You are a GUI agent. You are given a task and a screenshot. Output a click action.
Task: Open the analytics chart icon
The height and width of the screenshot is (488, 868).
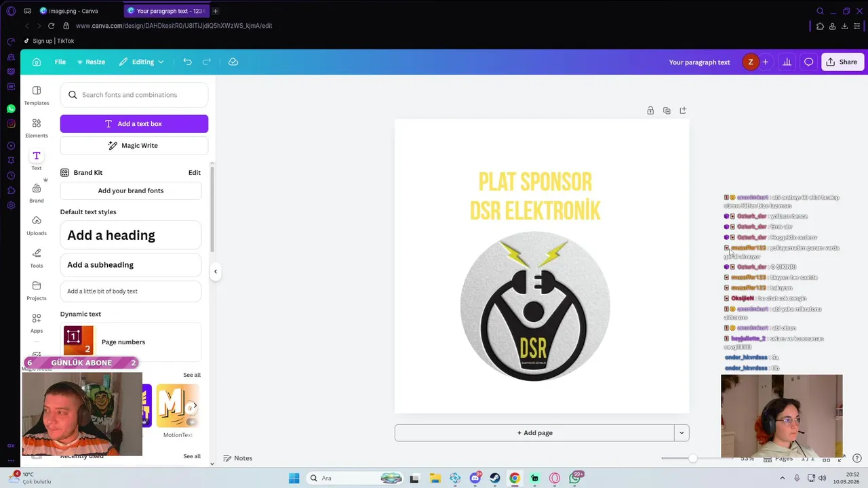(x=787, y=62)
